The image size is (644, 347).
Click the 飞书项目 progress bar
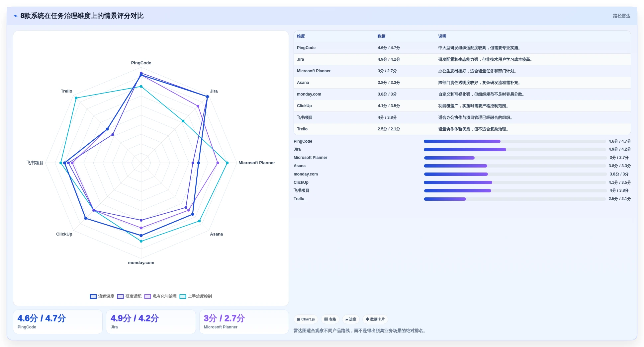pos(515,191)
